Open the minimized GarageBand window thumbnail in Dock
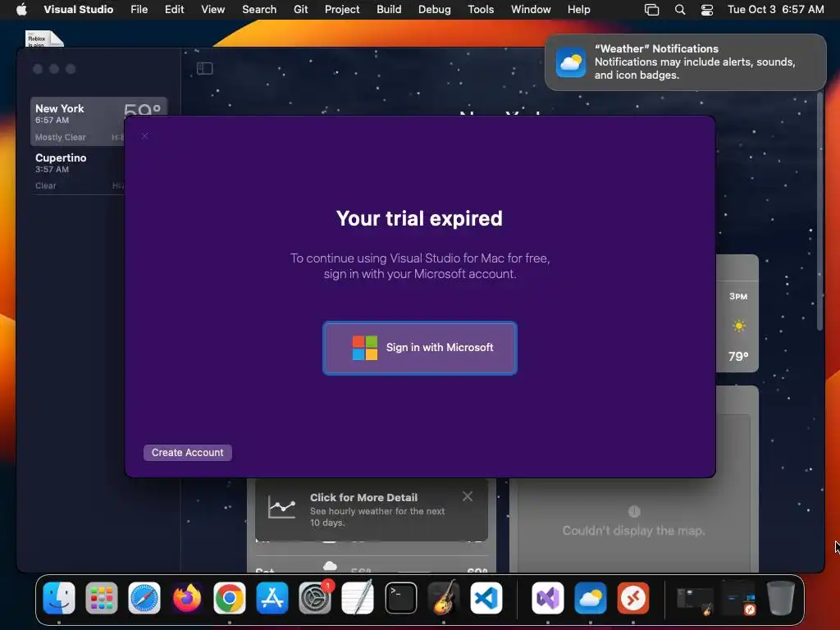840x630 pixels. click(x=695, y=600)
